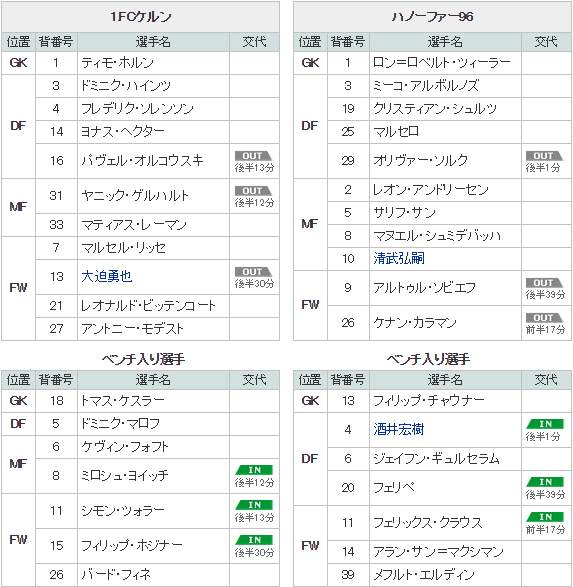
Task: Click IN badge next to シモン・ツォラー
Action: pos(254,505)
